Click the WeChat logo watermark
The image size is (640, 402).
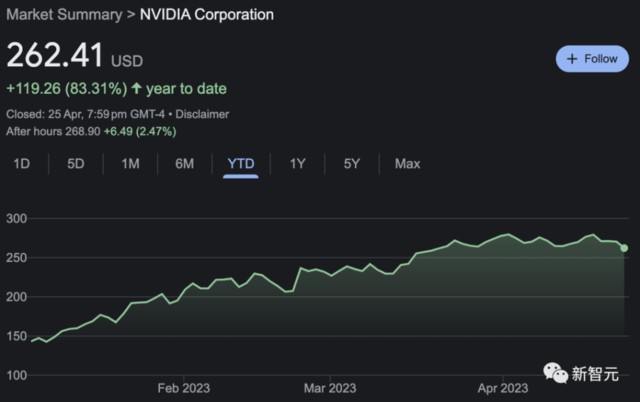tap(555, 374)
